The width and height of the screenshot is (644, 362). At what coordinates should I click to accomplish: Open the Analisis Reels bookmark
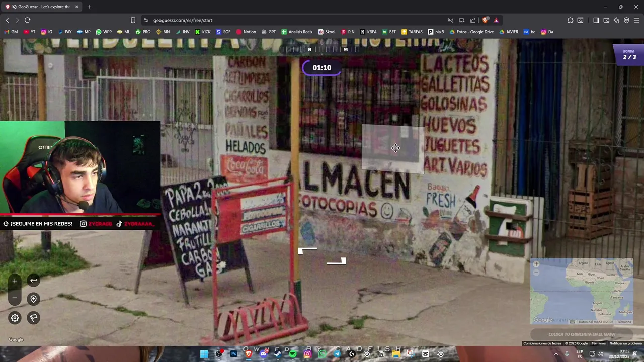coord(297,32)
